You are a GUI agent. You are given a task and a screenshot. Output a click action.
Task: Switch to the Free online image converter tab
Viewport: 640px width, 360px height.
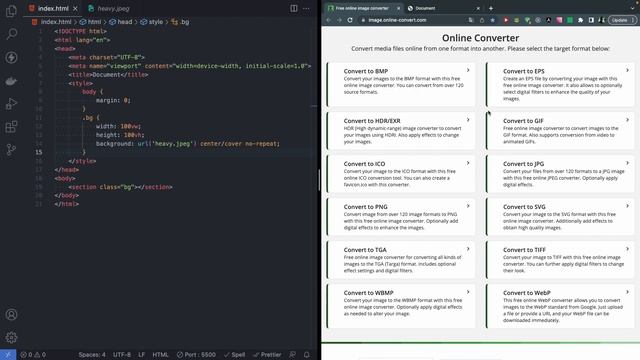pyautogui.click(x=364, y=8)
